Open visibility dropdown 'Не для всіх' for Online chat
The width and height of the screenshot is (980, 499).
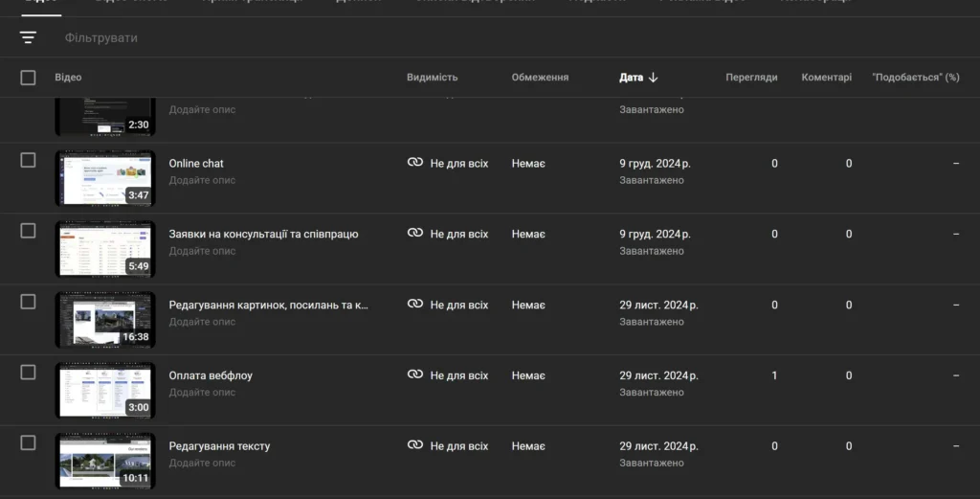tap(458, 164)
